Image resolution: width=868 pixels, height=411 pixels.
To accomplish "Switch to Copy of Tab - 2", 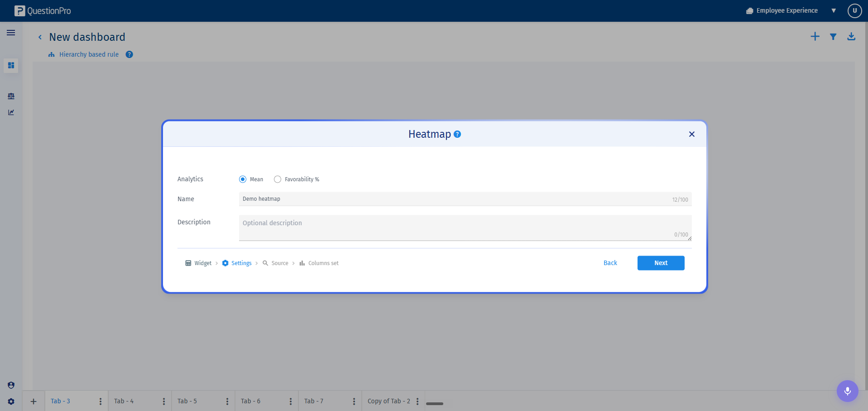I will point(389,401).
